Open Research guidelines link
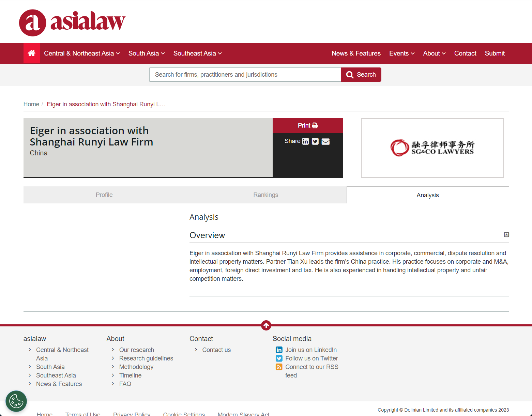Screen dimensions: 532x416 pyautogui.click(x=146, y=358)
